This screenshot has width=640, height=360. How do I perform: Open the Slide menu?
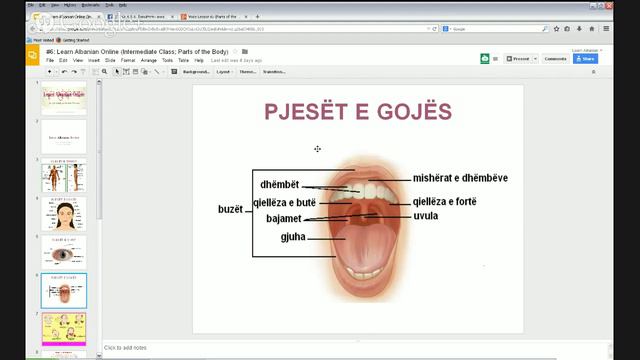pos(110,60)
